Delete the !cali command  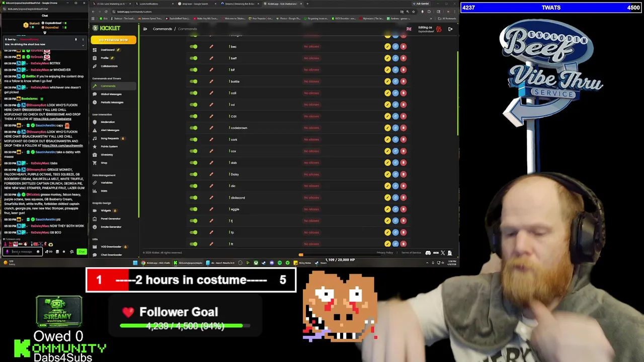coord(404,93)
